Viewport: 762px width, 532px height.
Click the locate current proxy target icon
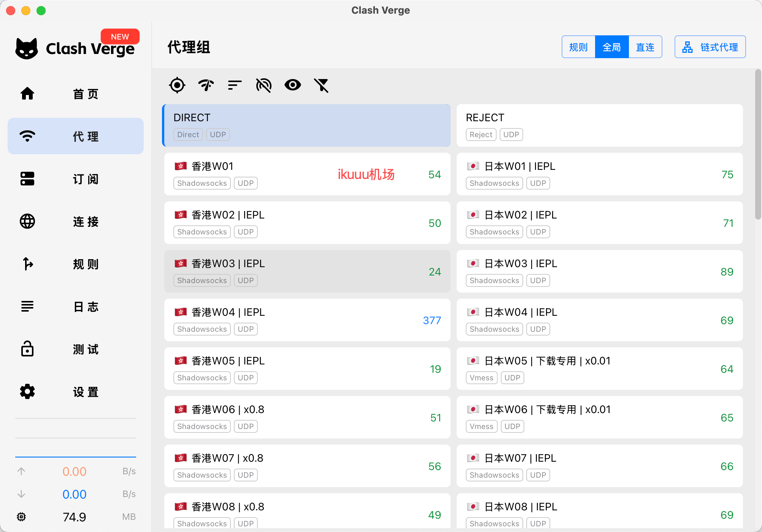coord(177,85)
